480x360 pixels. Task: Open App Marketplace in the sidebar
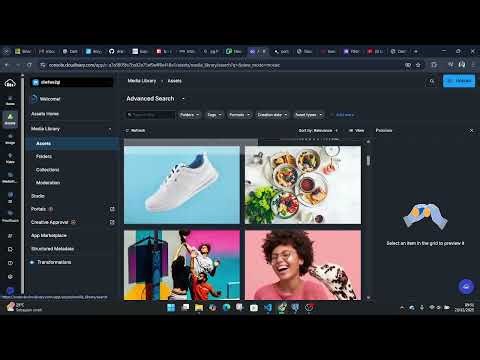click(x=49, y=235)
